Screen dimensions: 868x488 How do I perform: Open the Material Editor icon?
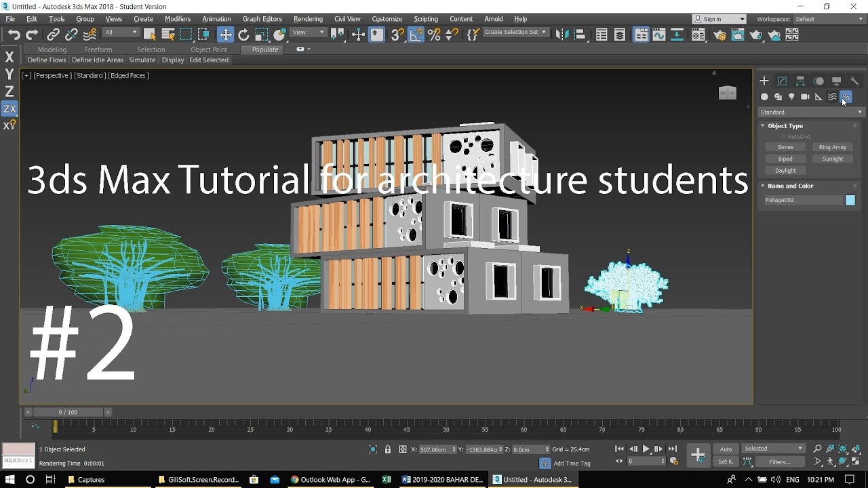[698, 35]
